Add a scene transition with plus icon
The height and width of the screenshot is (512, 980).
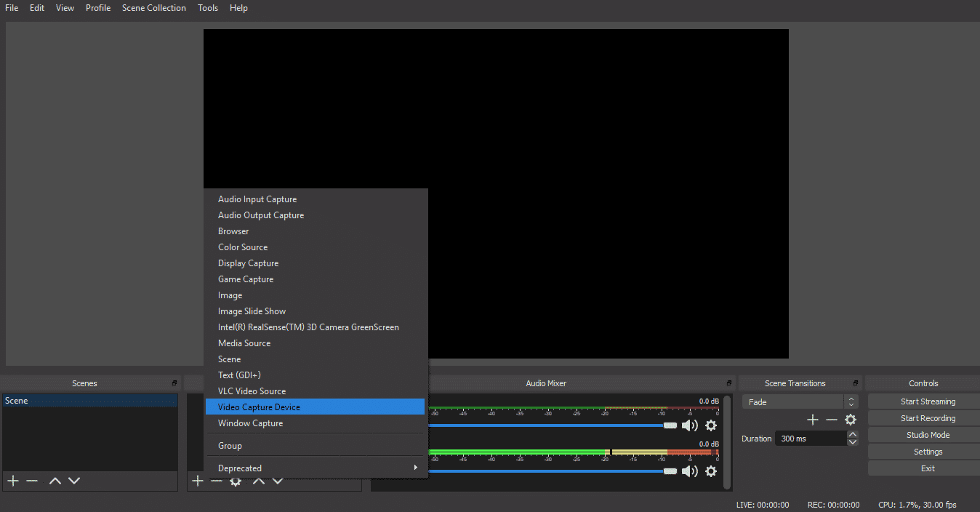[813, 420]
